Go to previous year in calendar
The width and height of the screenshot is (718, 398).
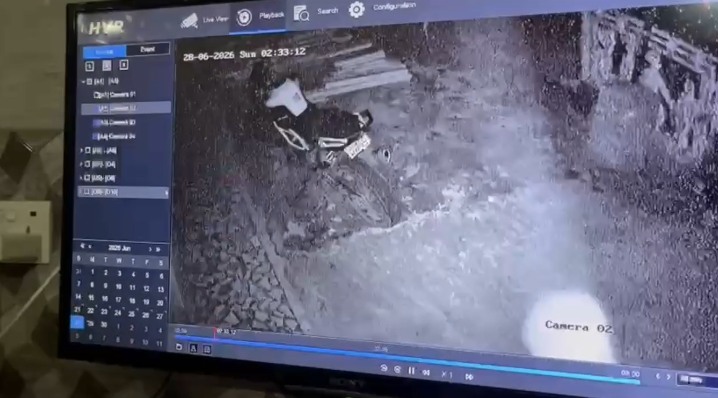pyautogui.click(x=82, y=246)
